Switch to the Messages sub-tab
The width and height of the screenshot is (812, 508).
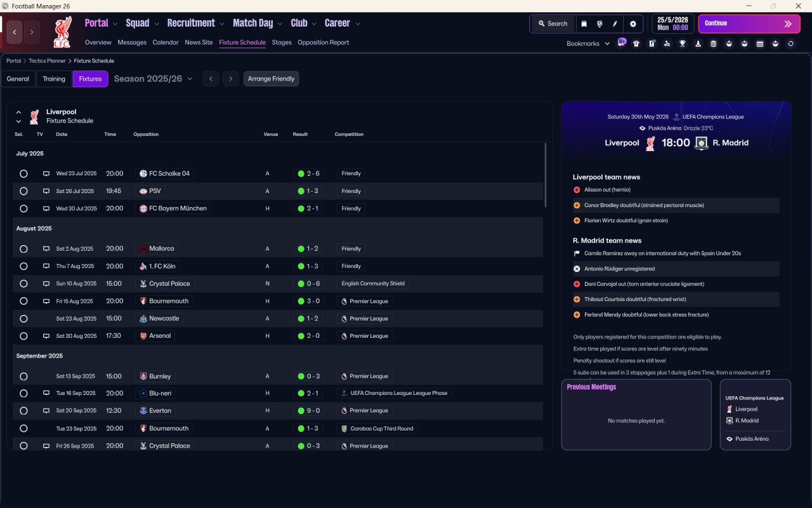[x=132, y=43]
